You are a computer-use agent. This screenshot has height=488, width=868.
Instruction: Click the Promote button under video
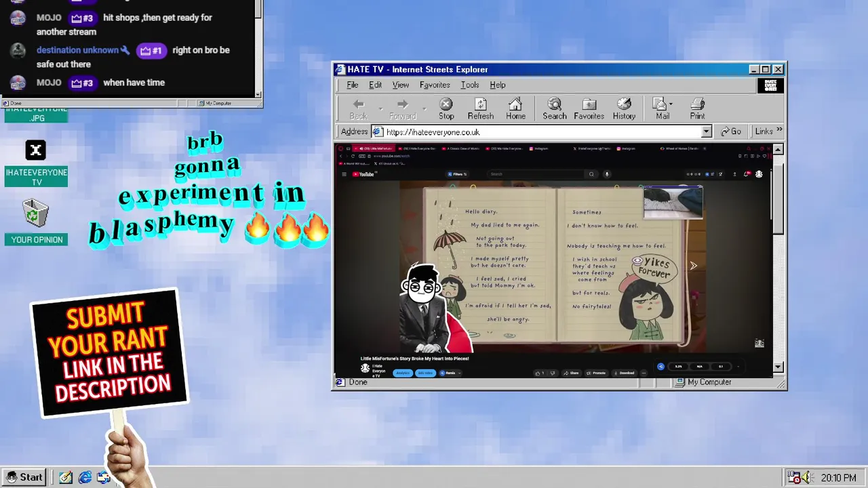click(597, 373)
